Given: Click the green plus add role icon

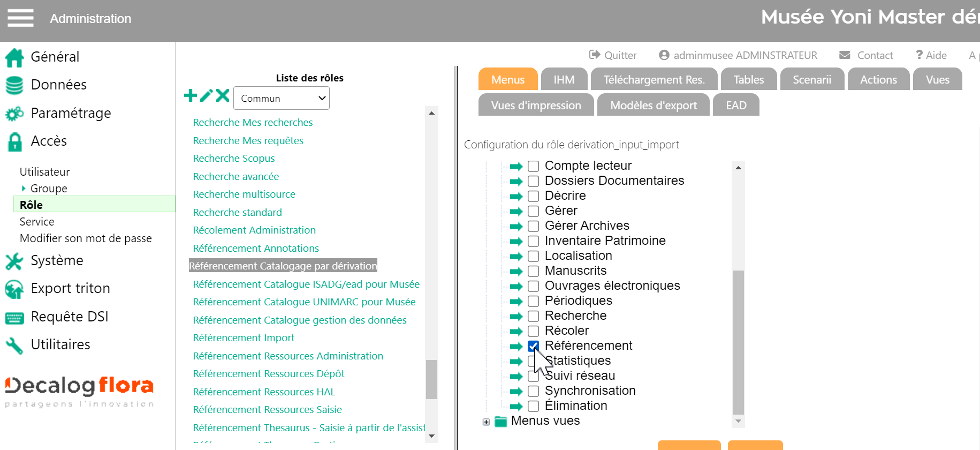Looking at the screenshot, I should [x=191, y=96].
